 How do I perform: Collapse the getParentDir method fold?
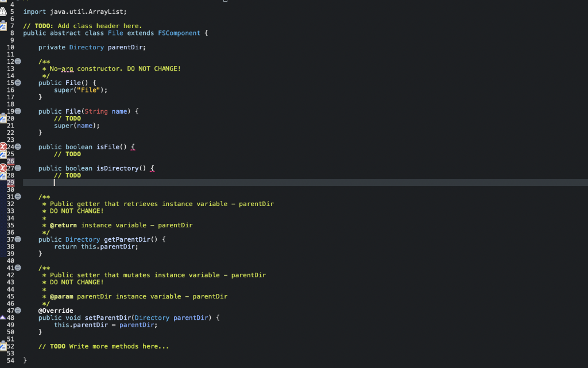pos(17,239)
